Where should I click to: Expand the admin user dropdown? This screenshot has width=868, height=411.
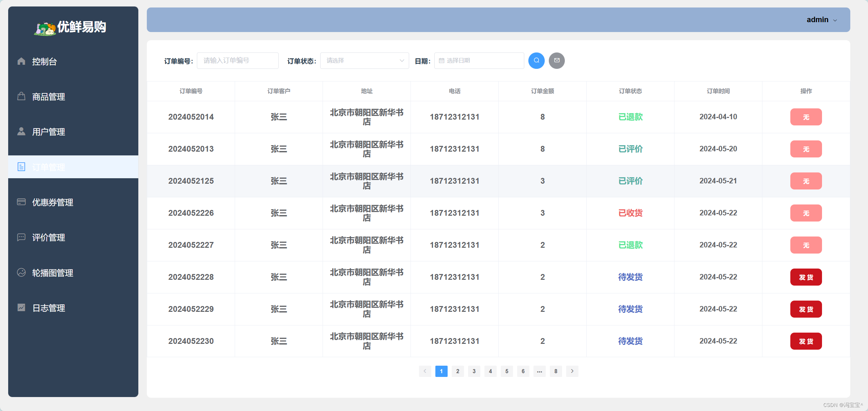point(821,20)
